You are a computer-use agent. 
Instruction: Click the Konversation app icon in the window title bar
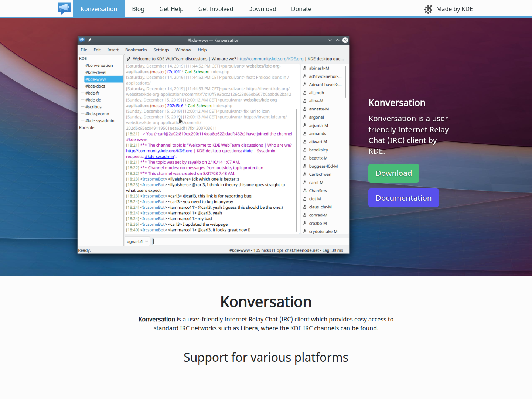(x=82, y=40)
